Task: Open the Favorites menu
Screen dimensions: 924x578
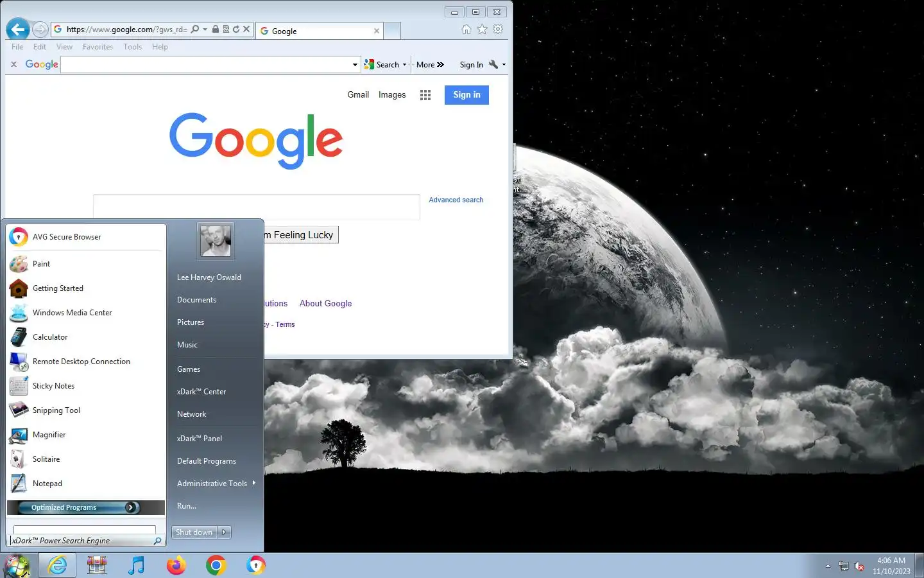Action: tap(98, 47)
